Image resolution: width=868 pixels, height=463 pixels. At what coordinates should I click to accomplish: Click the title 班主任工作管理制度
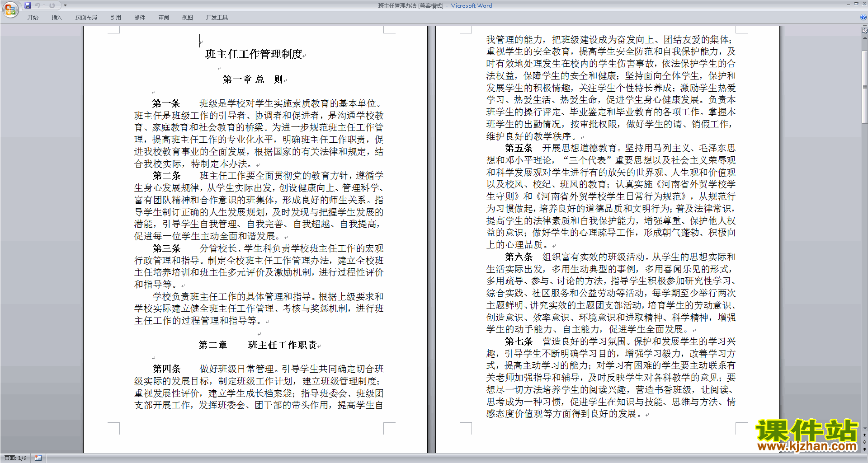coord(254,54)
